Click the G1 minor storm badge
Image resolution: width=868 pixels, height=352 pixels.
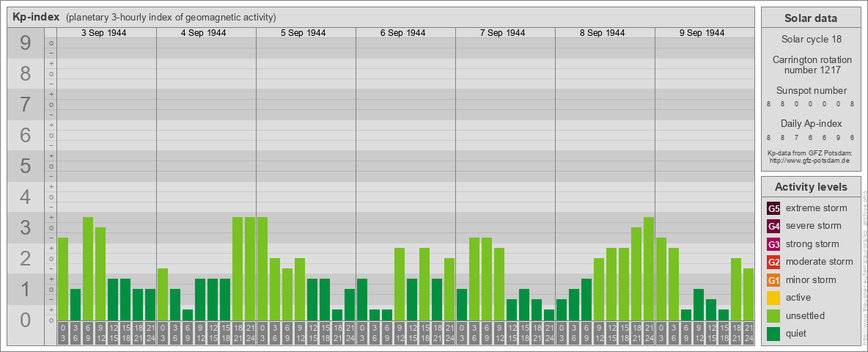pyautogui.click(x=773, y=280)
